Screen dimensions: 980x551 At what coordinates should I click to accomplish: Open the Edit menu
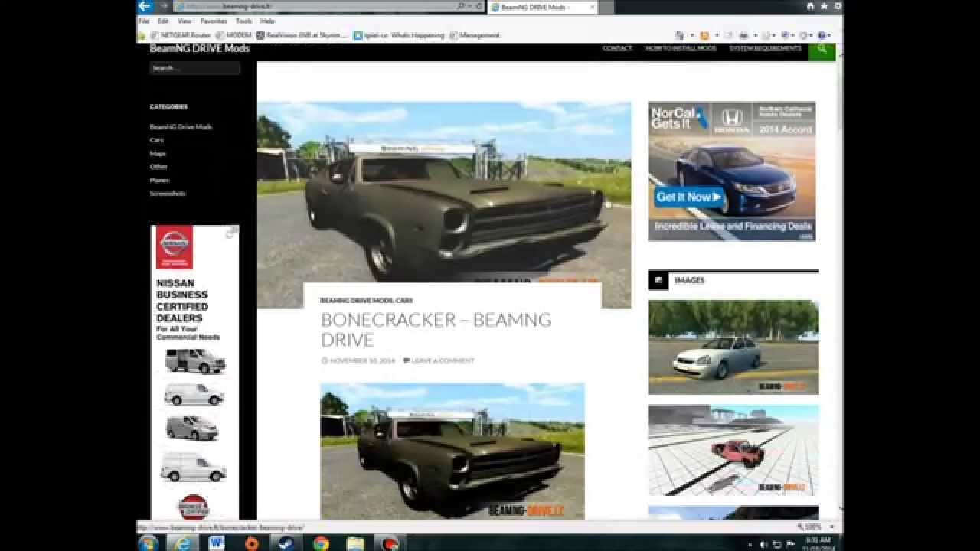pyautogui.click(x=163, y=21)
